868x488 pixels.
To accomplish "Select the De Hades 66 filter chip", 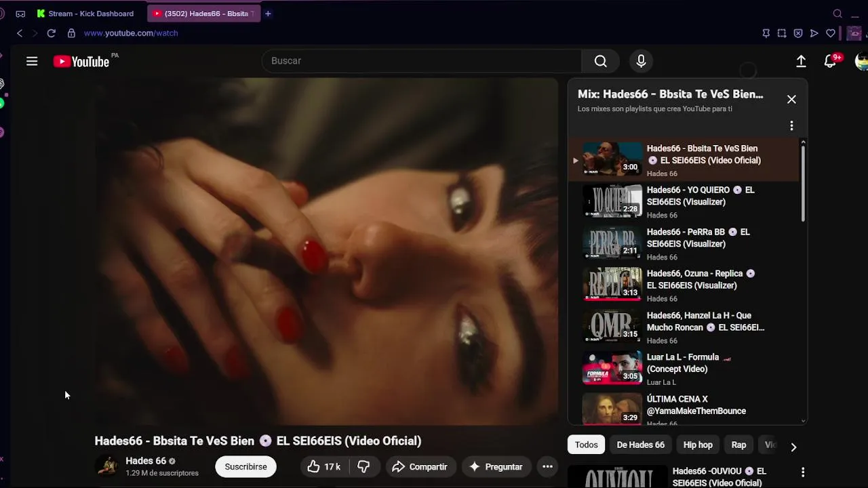I will pyautogui.click(x=640, y=445).
